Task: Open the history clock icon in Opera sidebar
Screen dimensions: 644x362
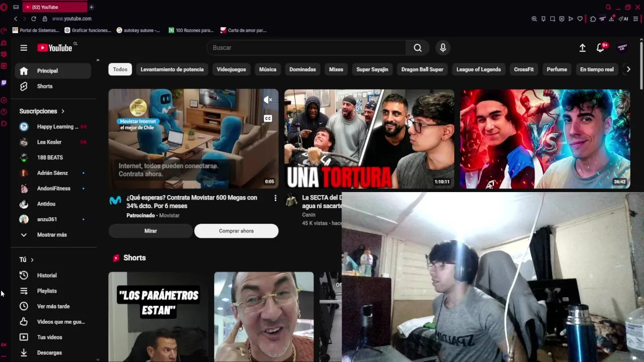Action: [4, 112]
